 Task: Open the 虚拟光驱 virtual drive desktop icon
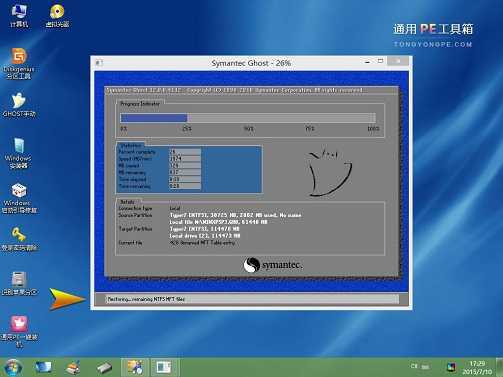coord(57,16)
